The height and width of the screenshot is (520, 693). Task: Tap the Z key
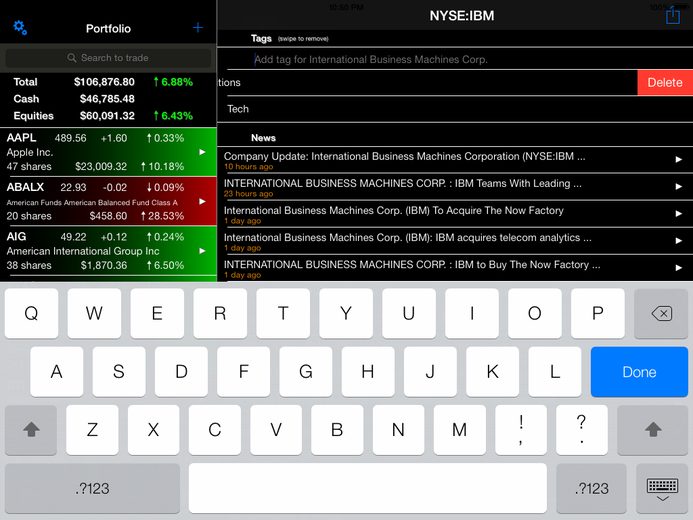coord(92,429)
